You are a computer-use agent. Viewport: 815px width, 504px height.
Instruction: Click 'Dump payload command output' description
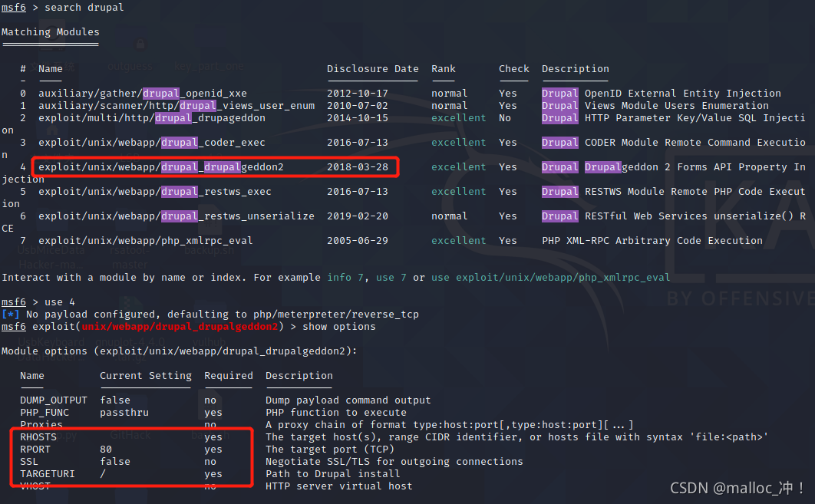(x=348, y=400)
